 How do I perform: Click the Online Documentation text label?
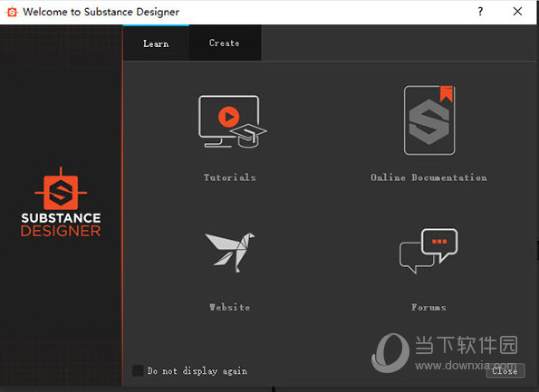click(x=428, y=177)
